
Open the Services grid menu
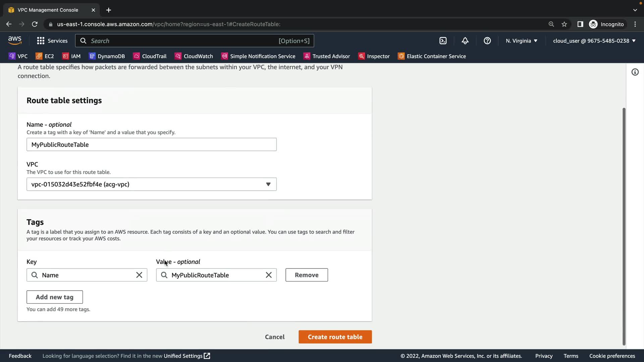52,41
